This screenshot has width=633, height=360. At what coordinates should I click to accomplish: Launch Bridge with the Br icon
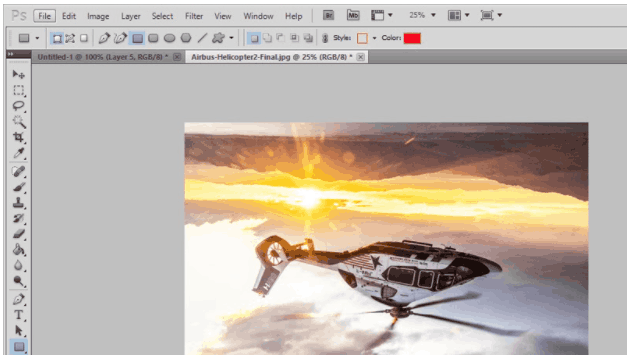(328, 15)
